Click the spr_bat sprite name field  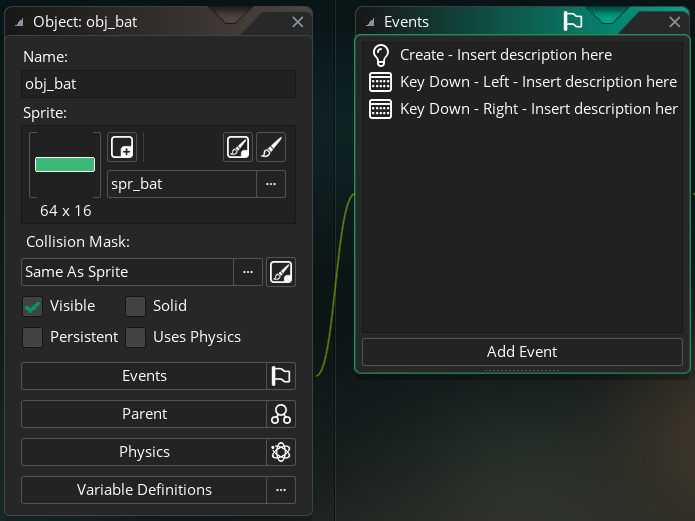(182, 184)
